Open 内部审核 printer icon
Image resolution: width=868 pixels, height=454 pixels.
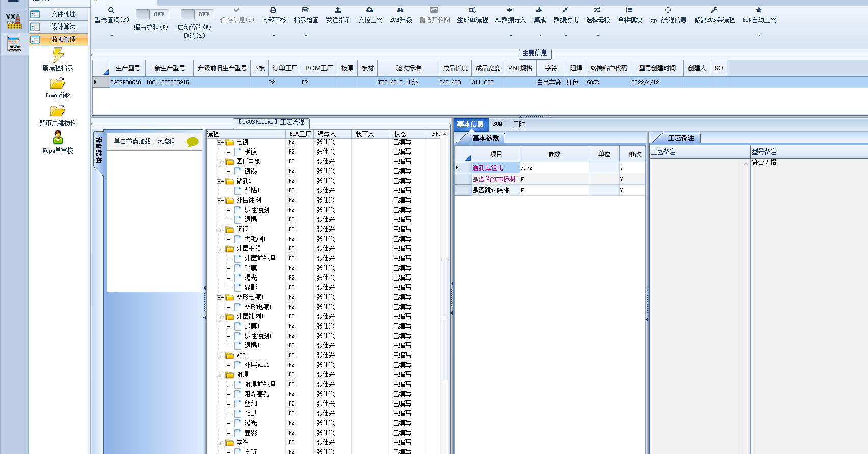pos(273,10)
